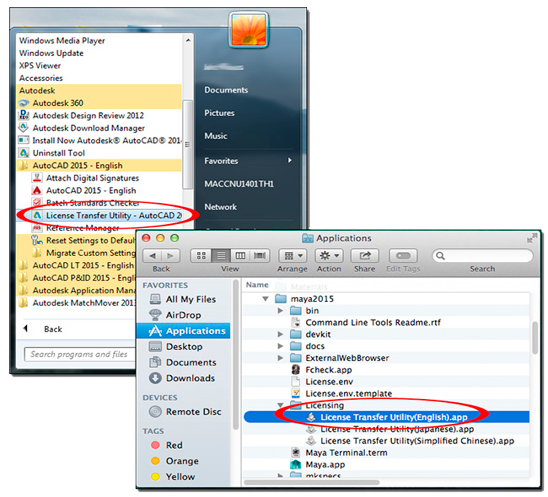This screenshot has width=548, height=497.
Task: Expand the docs folder
Action: tap(280, 346)
